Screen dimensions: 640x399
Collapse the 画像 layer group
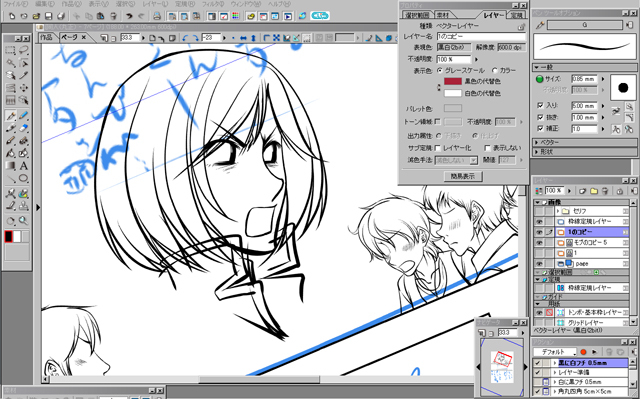pyautogui.click(x=538, y=202)
